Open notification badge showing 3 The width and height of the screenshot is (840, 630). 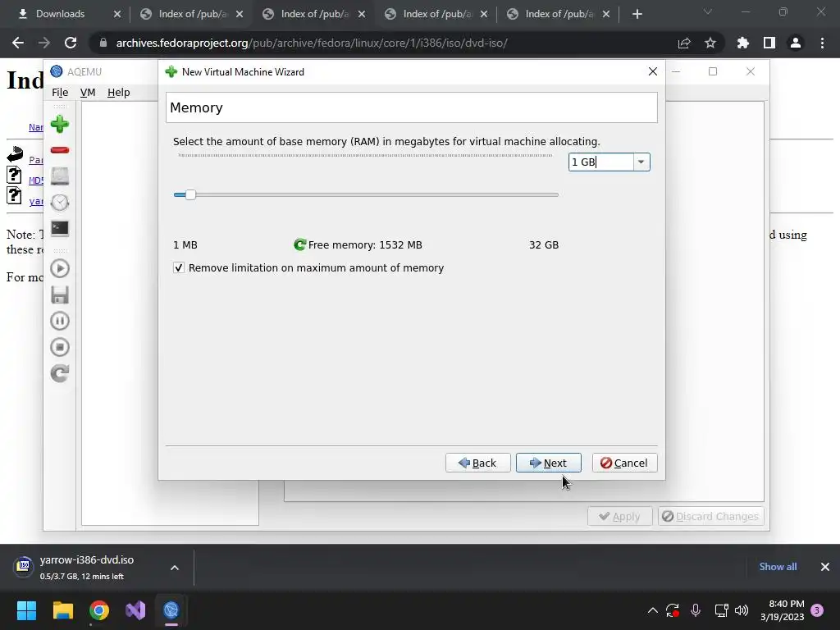(x=817, y=610)
